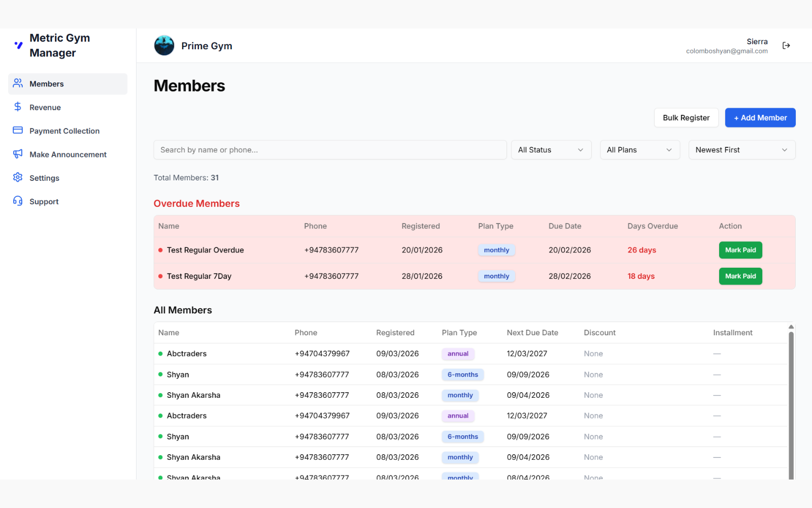This screenshot has width=812, height=508.
Task: Click the Make Announcement megaphone icon
Action: click(x=17, y=154)
